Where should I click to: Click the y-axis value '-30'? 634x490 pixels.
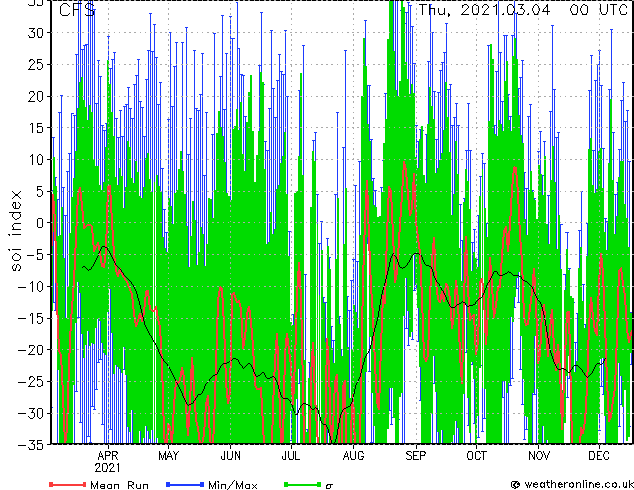tap(32, 413)
